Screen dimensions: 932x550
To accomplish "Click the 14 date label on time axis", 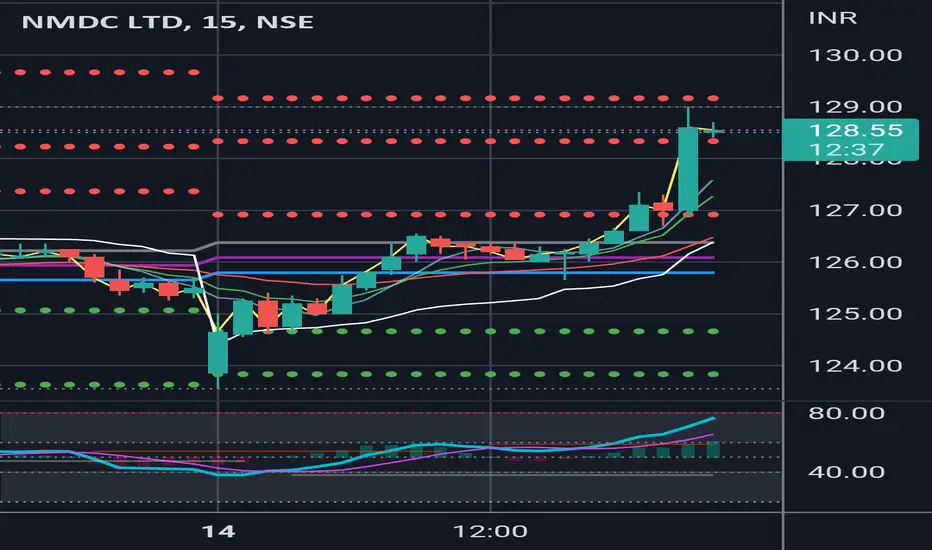I will 218,531.
